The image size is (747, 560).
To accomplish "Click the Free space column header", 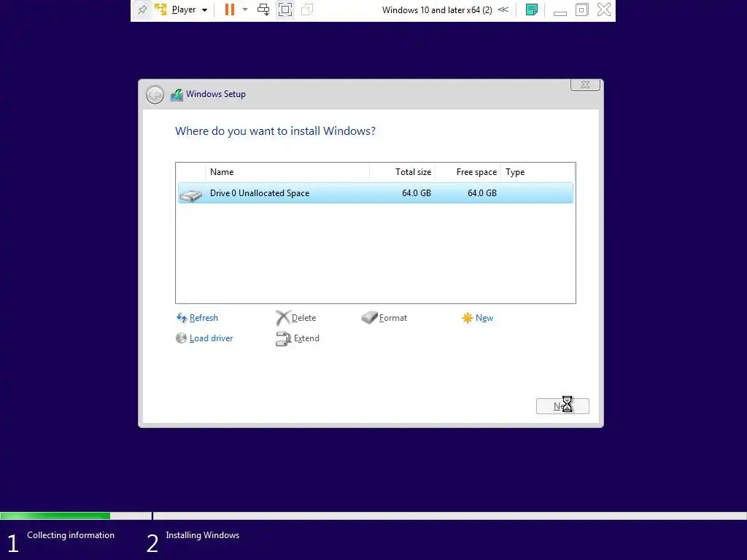I will tap(468, 172).
